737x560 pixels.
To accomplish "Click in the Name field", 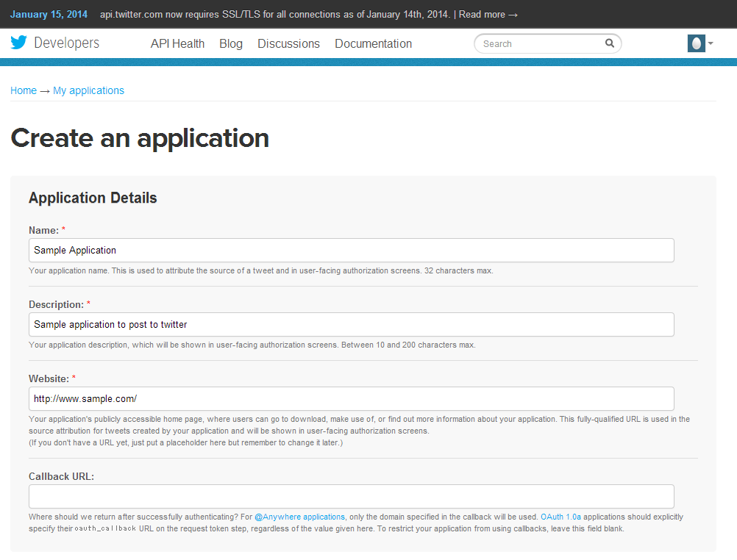I will (351, 250).
